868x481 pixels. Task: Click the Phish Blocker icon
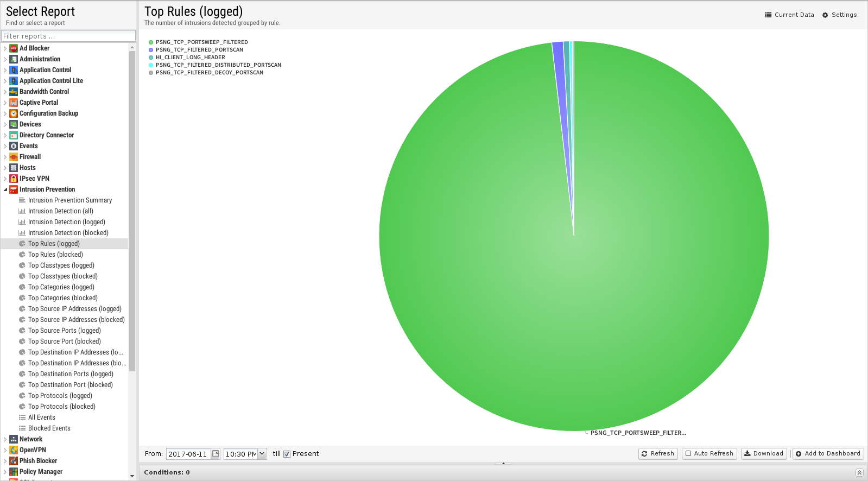point(14,461)
